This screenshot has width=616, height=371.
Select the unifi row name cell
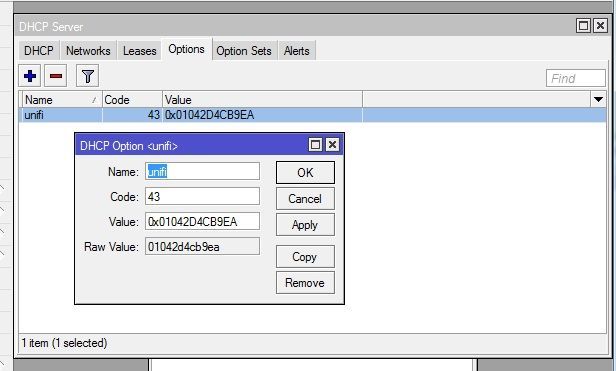click(61, 115)
